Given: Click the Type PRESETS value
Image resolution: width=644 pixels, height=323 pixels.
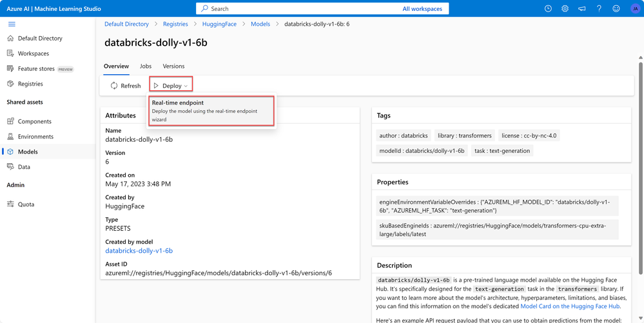Looking at the screenshot, I should click(118, 228).
